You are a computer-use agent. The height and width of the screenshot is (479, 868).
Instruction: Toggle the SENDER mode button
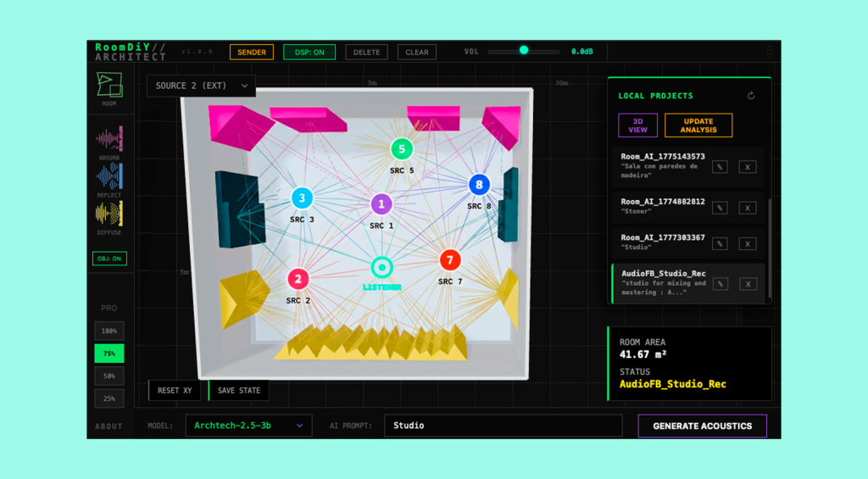tap(251, 52)
